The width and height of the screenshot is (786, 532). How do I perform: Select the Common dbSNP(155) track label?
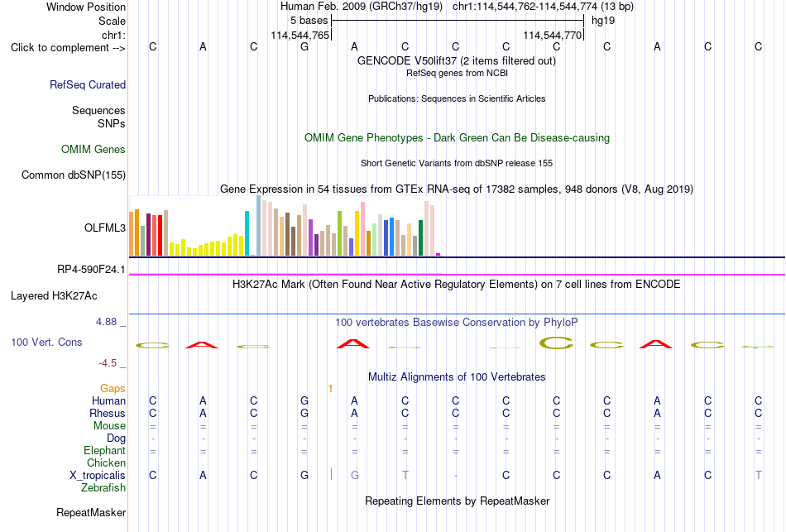(74, 175)
